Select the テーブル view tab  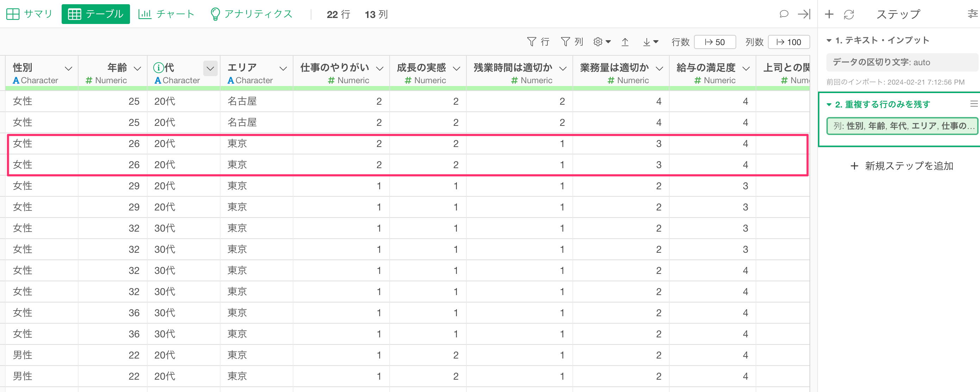click(x=95, y=14)
